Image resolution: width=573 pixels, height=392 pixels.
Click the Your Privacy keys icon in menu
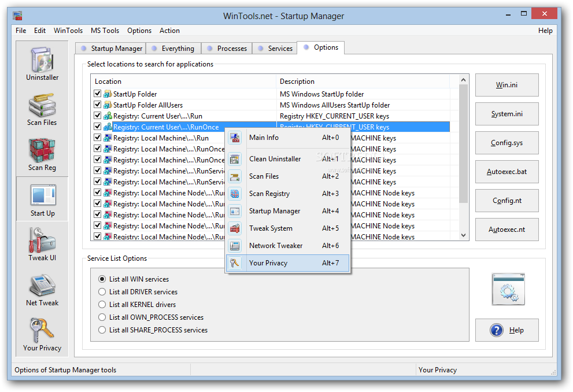click(235, 263)
